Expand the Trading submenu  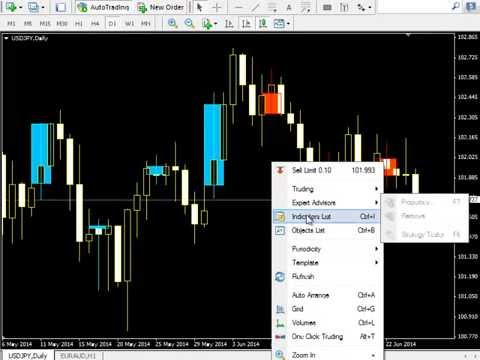[328, 189]
